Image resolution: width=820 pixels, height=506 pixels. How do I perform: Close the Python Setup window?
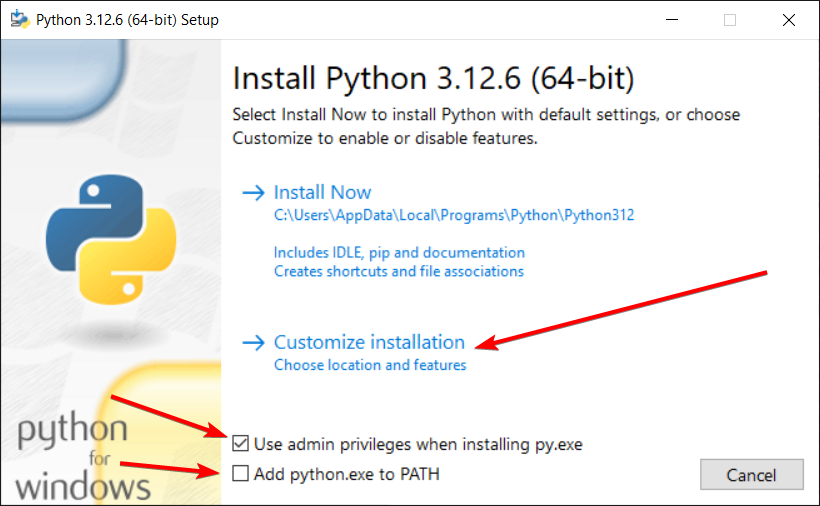point(789,20)
